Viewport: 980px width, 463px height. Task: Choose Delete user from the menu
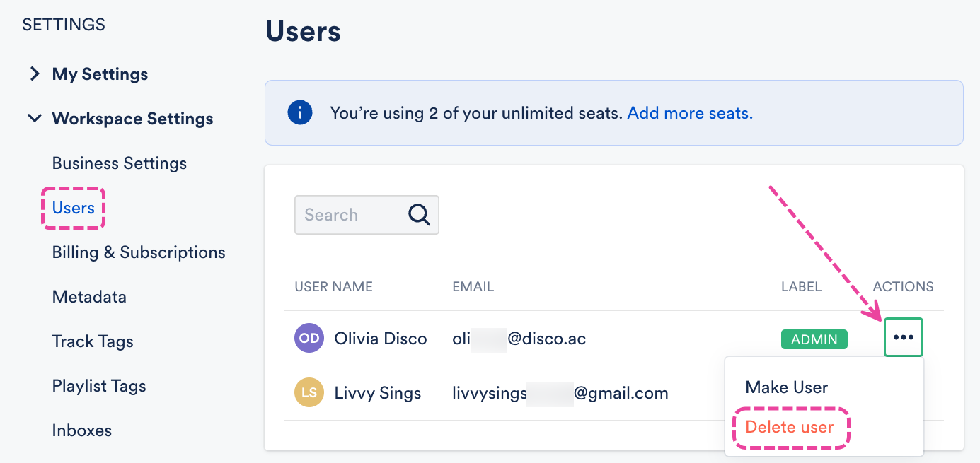coord(790,427)
